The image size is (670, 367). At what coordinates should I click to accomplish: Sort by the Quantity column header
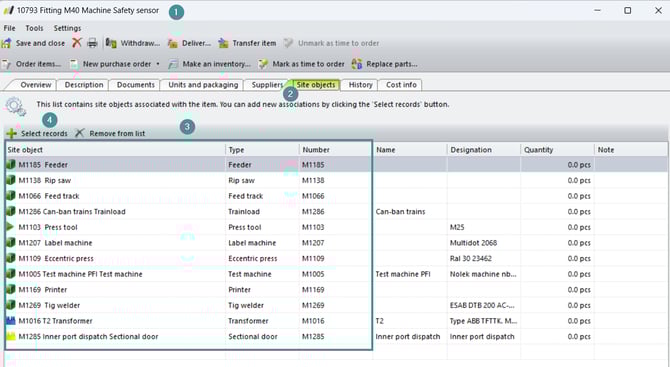(557, 150)
